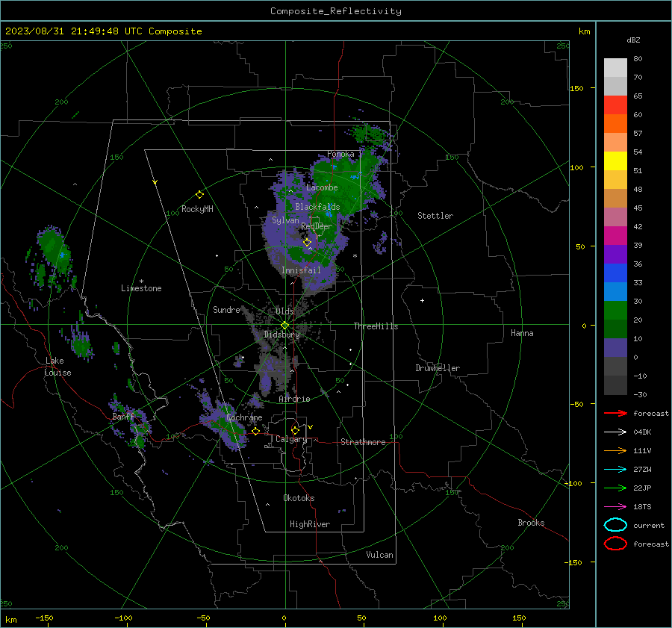The image size is (672, 628).
Task: Click the Airdrie city label
Action: [294, 399]
